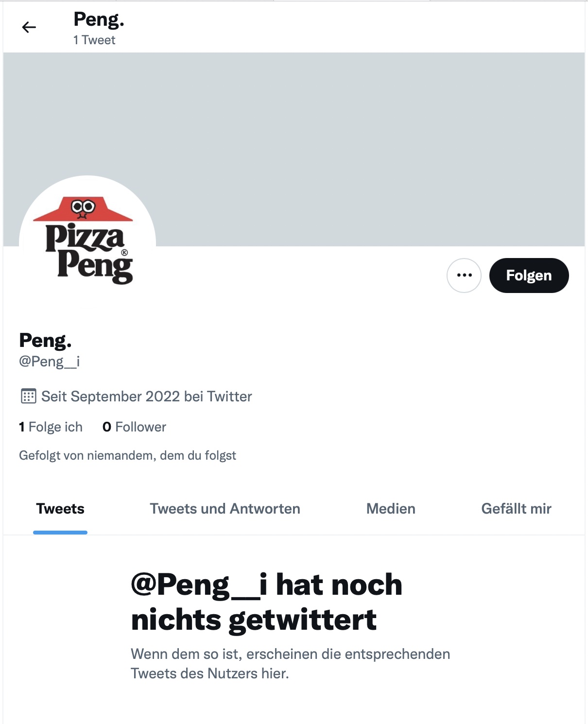Open the three-dot more options menu
The width and height of the screenshot is (588, 724).
[x=464, y=276]
